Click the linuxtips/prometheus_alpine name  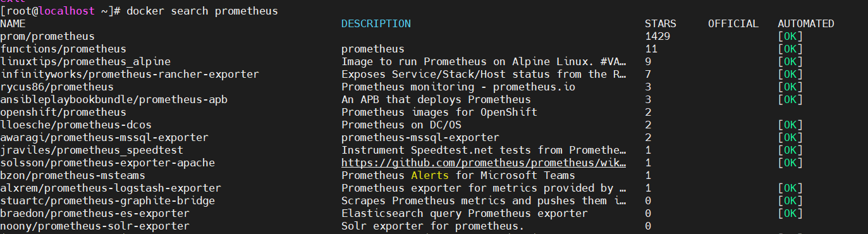pos(85,62)
